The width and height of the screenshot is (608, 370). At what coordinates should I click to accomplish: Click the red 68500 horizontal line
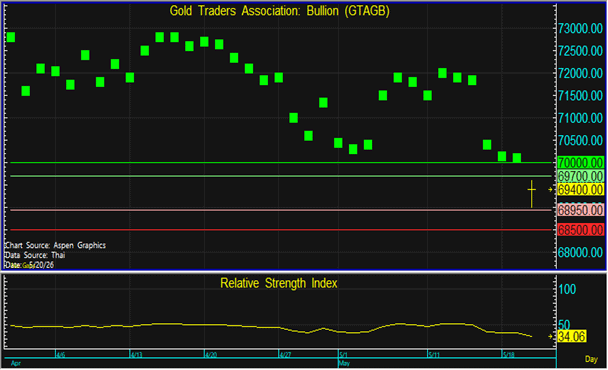281,230
